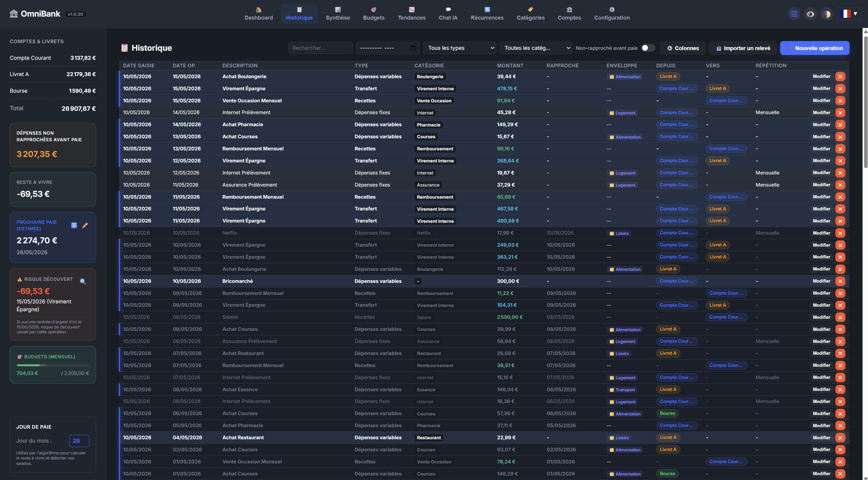The height and width of the screenshot is (480, 868).
Task: Click Importer un relevé button
Action: point(743,48)
